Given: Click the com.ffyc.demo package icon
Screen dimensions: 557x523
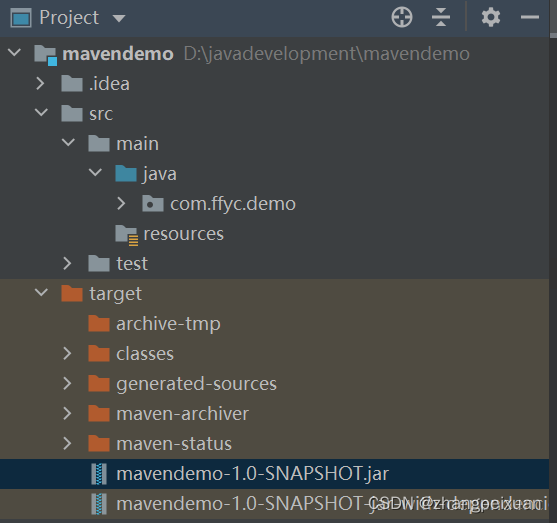Looking at the screenshot, I should coord(153,203).
